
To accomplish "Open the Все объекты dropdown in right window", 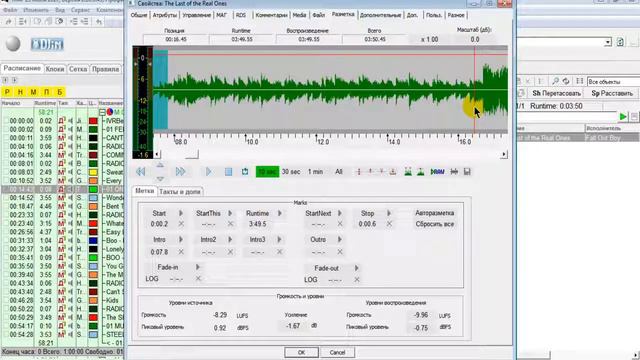I will pyautogui.click(x=613, y=82).
